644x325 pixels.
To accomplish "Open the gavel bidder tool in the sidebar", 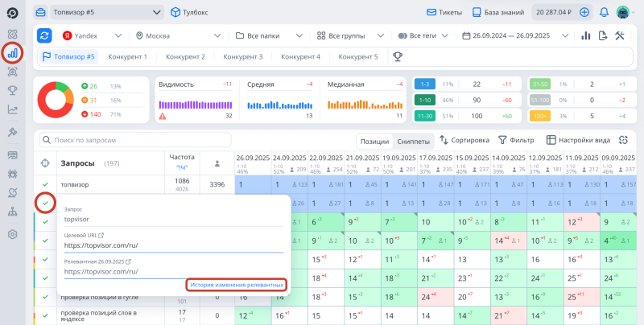I will pyautogui.click(x=12, y=132).
